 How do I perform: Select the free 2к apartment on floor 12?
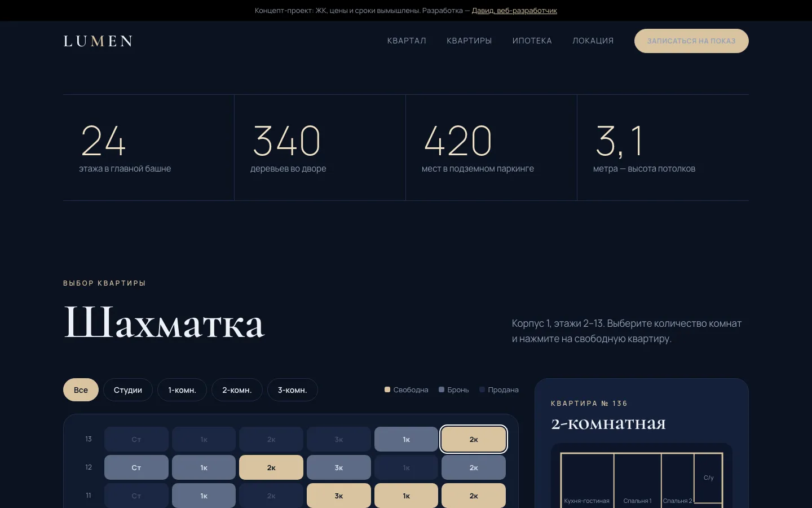(x=271, y=468)
